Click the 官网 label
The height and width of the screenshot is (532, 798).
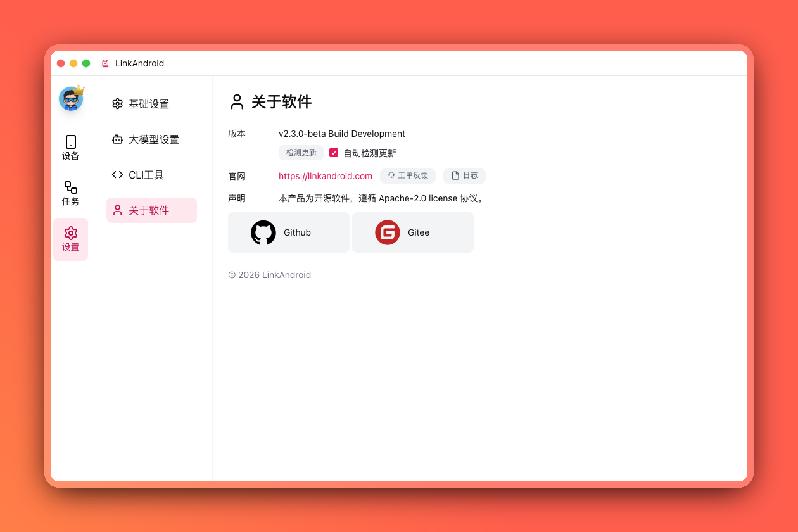point(237,176)
